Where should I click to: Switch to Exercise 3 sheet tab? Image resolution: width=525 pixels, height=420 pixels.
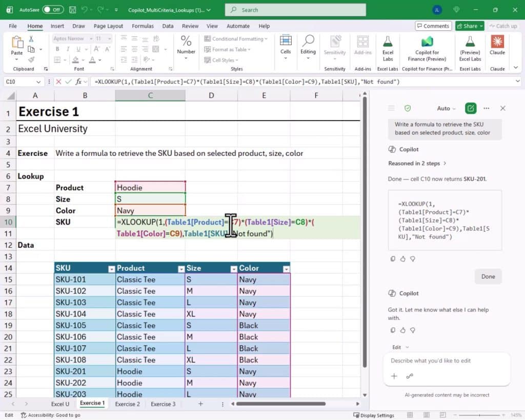[163, 404]
